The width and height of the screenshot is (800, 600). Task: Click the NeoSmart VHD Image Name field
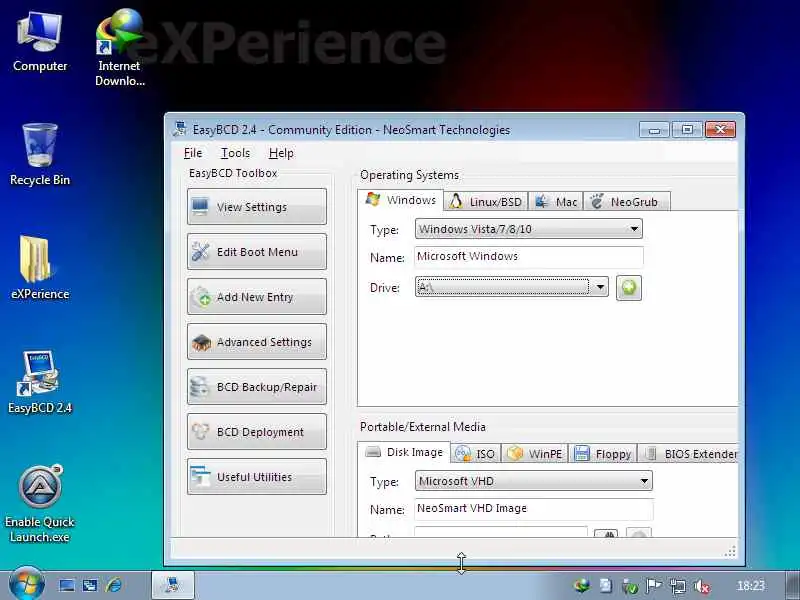[x=534, y=508]
